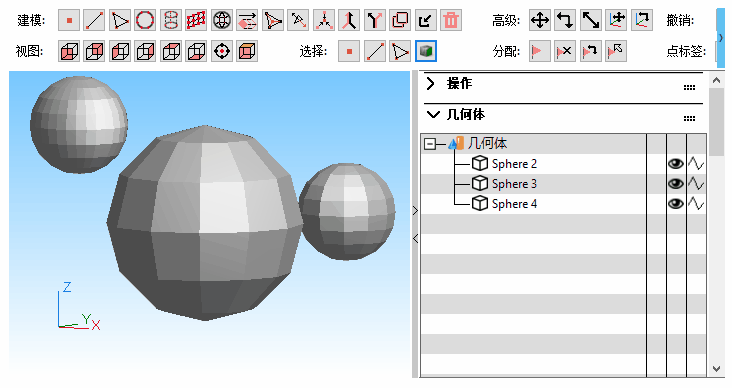The height and width of the screenshot is (388, 732).
Task: Select the red grid surface modeling tool
Action: (196, 21)
